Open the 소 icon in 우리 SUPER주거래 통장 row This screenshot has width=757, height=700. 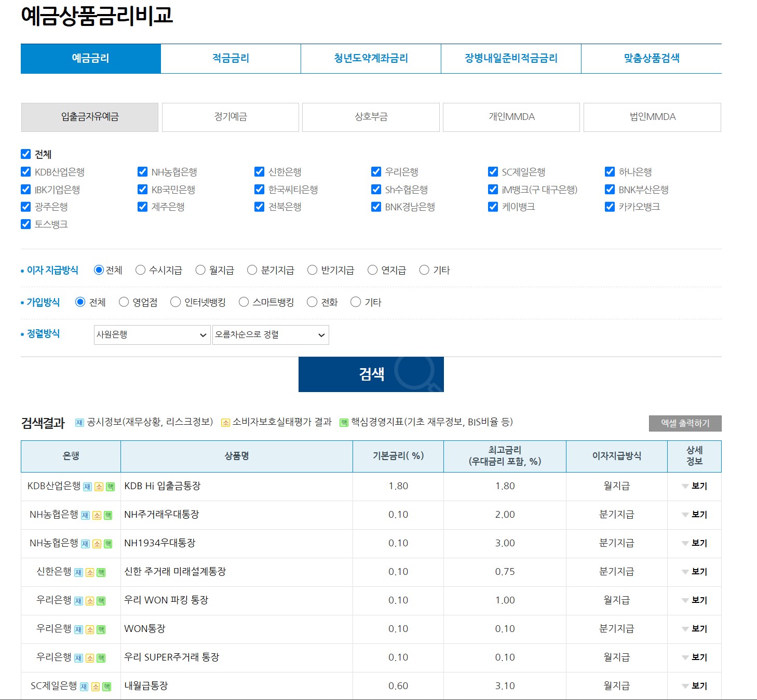click(90, 658)
